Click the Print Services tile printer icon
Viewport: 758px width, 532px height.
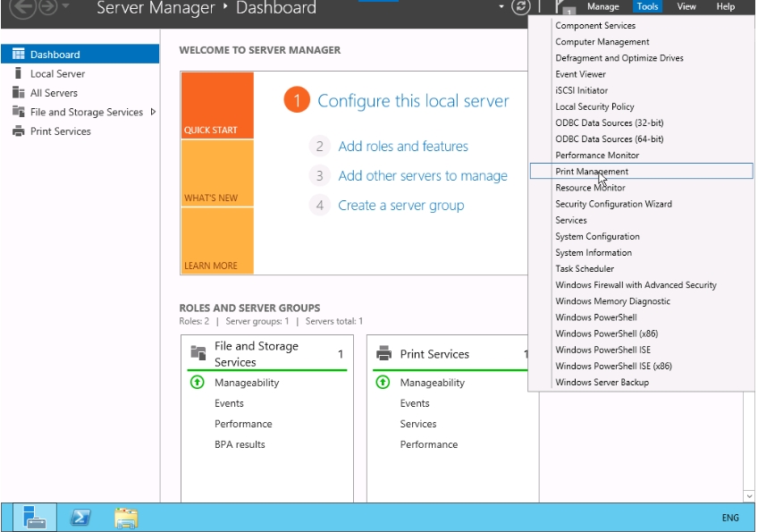(x=383, y=353)
